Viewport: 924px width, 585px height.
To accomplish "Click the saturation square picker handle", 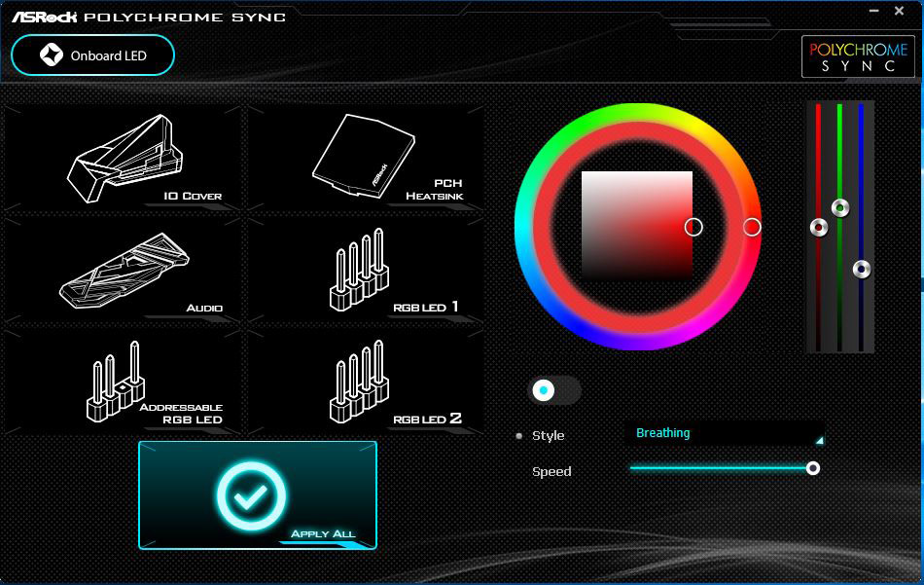I will (x=693, y=227).
